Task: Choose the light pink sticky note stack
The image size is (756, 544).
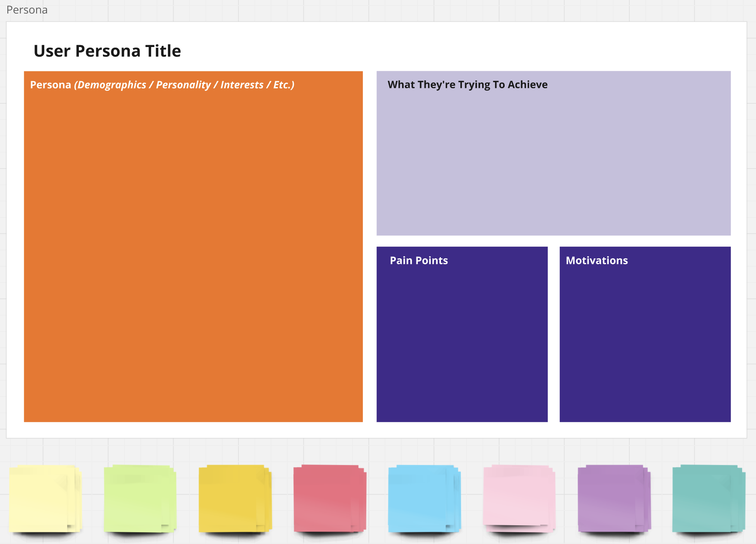Action: (x=519, y=499)
